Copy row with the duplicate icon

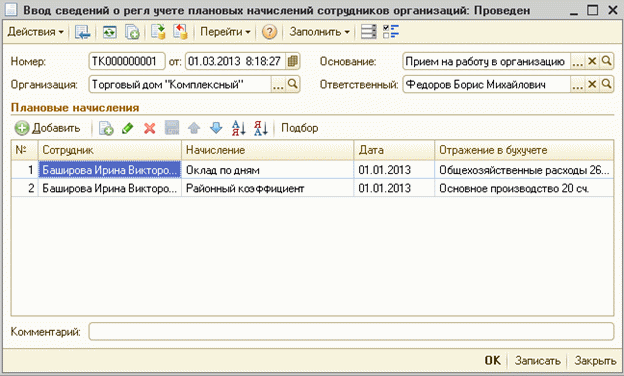tap(106, 128)
